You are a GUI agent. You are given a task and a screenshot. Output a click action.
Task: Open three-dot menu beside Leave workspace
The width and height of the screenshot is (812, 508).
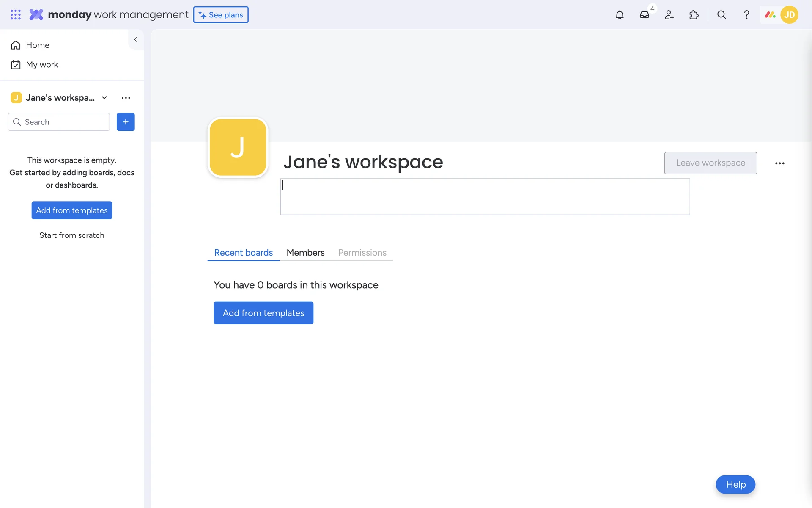tap(779, 163)
